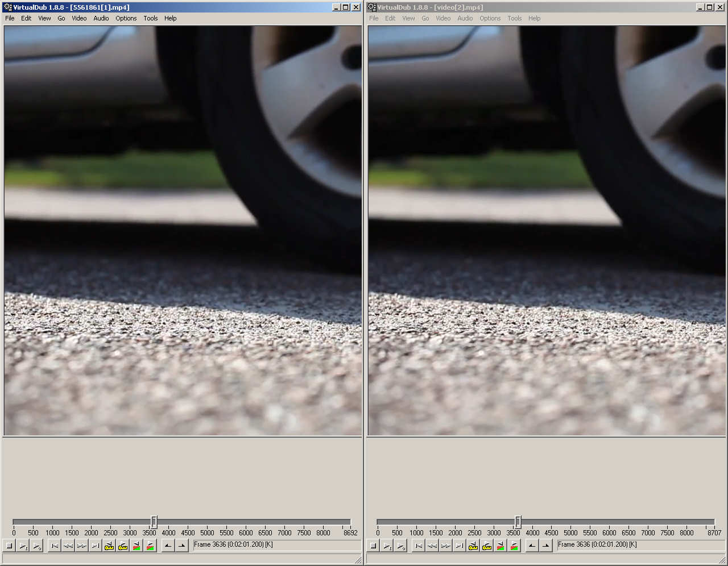
Task: Go to next keyframe in video[2].mp4 window
Action: (487, 546)
